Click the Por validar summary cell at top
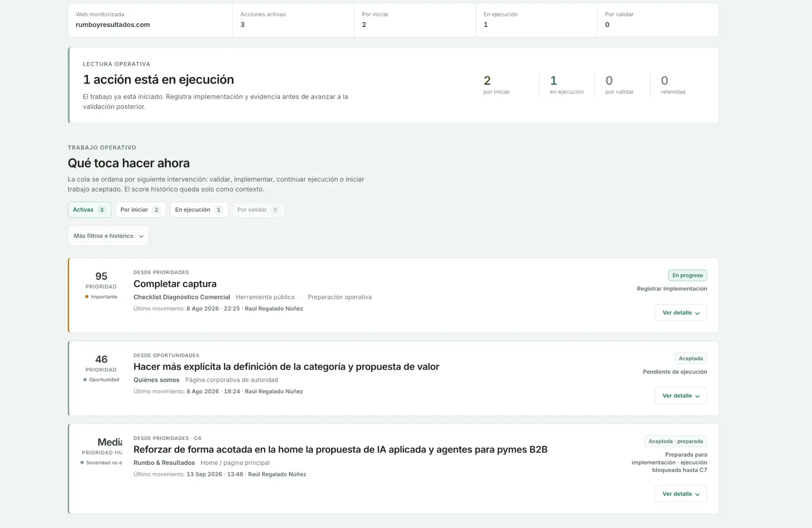The image size is (812, 528). pos(658,20)
